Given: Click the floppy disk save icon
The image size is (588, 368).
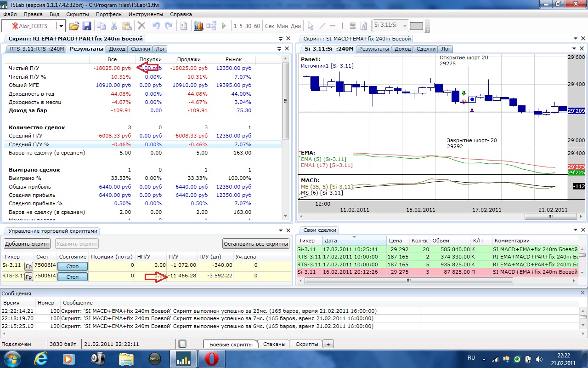Looking at the screenshot, I should (x=86, y=26).
